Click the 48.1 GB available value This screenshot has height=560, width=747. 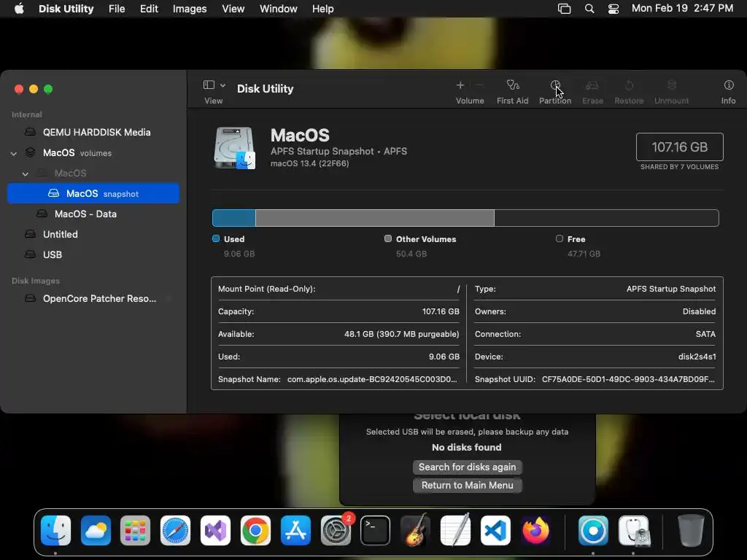coord(402,334)
